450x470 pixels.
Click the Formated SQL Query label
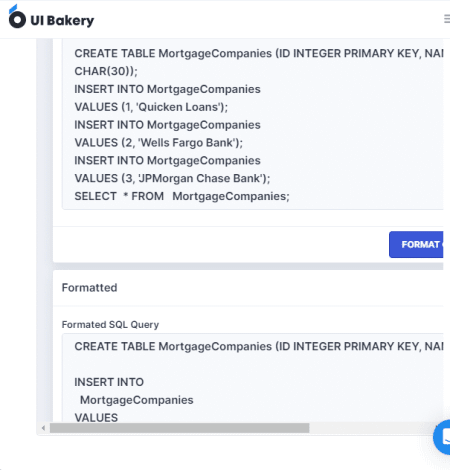coord(110,325)
